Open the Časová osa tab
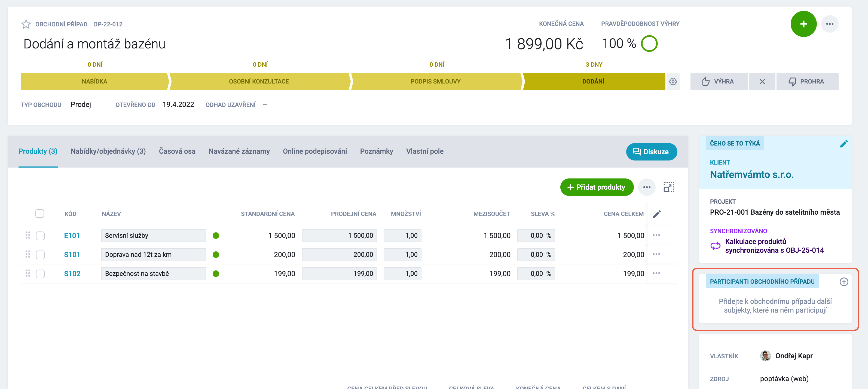This screenshot has height=389, width=868. tap(177, 152)
